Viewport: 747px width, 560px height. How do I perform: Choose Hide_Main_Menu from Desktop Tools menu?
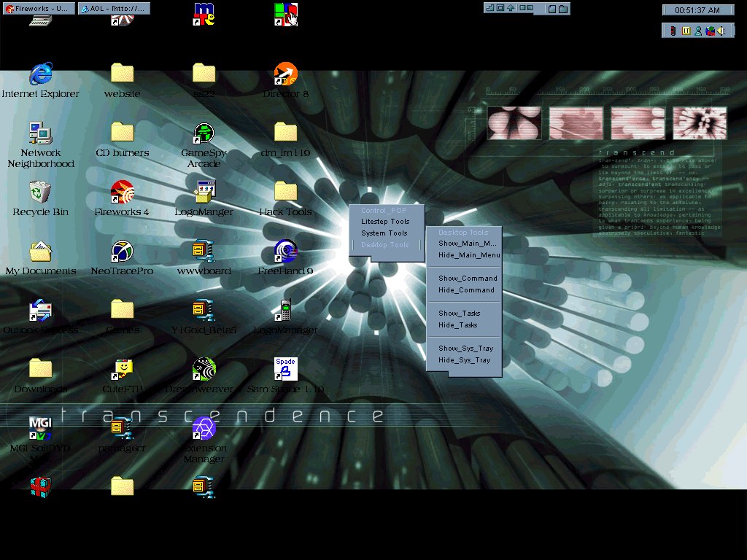[x=469, y=255]
